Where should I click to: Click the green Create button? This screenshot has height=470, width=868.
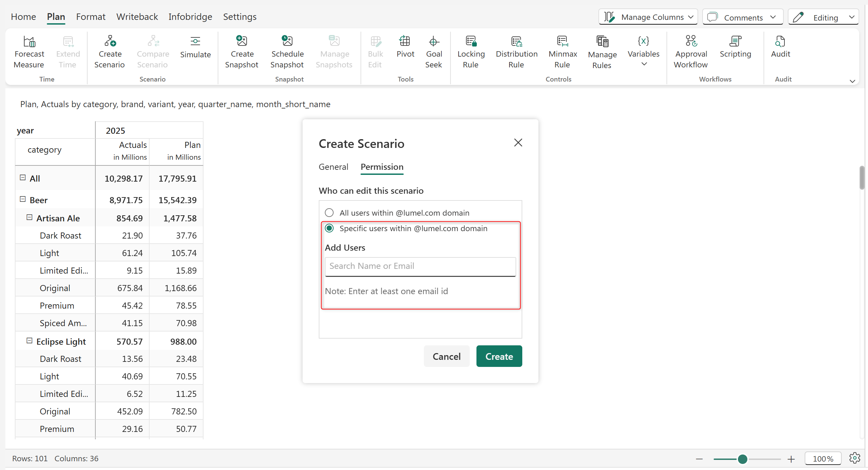[x=499, y=356]
